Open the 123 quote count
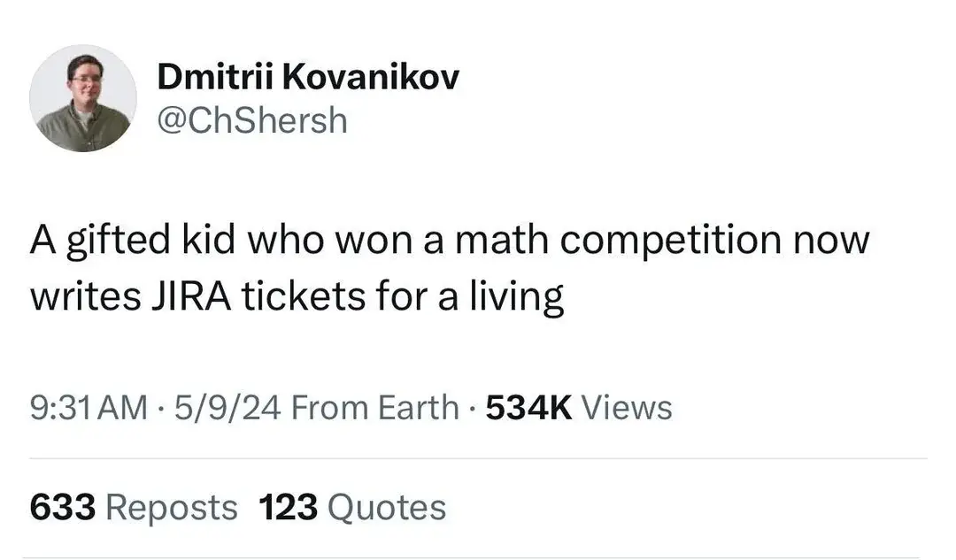This screenshot has height=560, width=956. [x=289, y=508]
